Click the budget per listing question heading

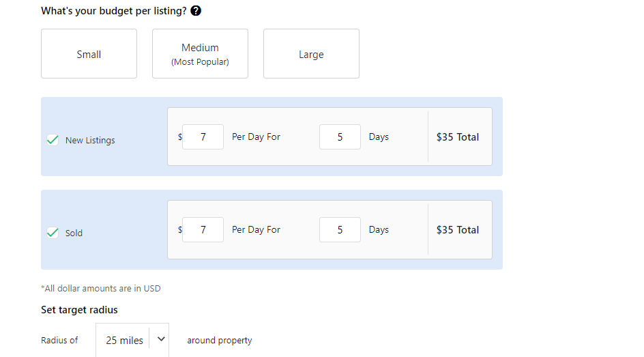point(114,11)
